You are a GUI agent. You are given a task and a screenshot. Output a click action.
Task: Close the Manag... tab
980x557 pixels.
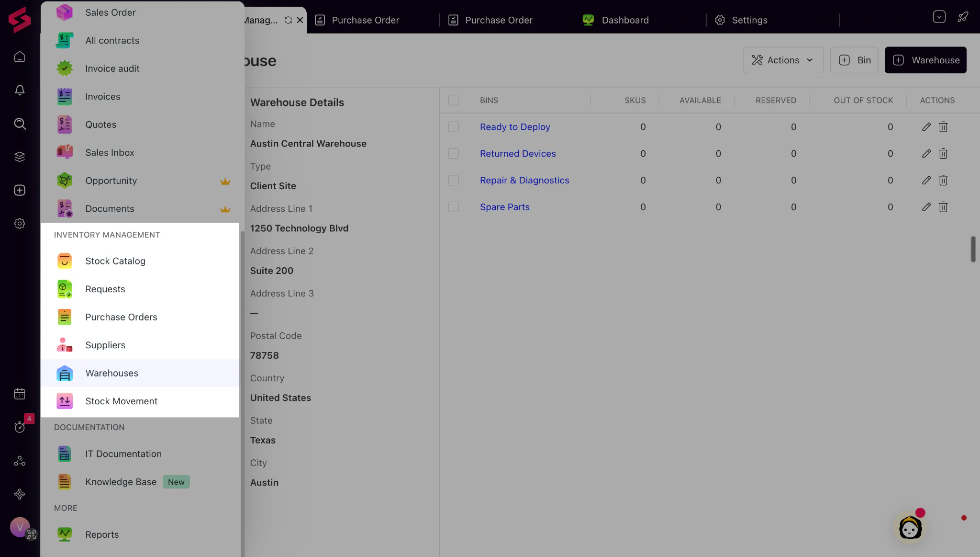300,20
